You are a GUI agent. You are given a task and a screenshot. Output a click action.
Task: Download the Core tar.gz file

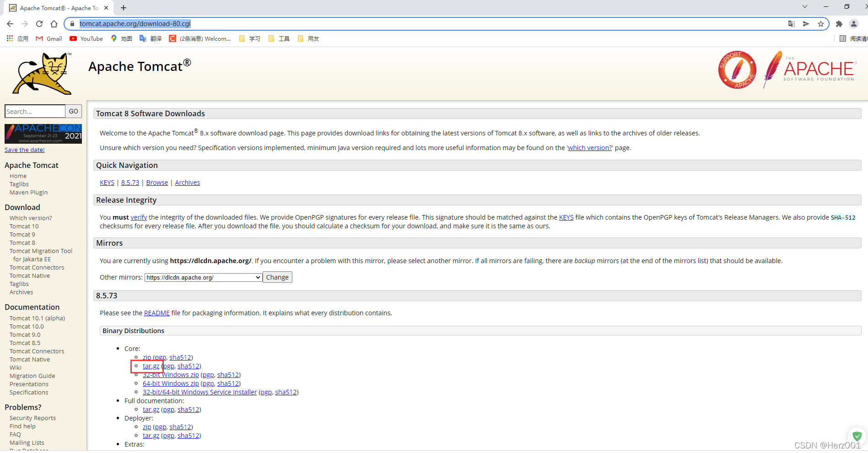[x=151, y=366]
